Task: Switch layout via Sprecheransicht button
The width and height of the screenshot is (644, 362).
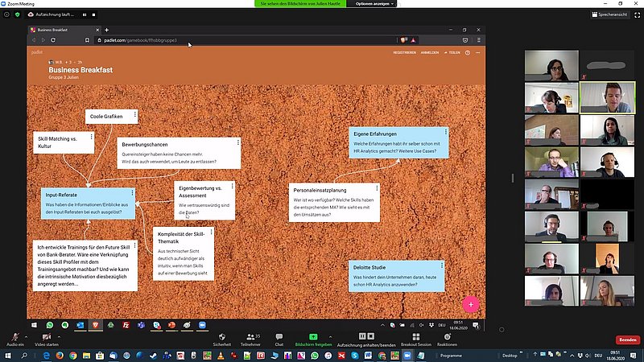Action: point(611,14)
